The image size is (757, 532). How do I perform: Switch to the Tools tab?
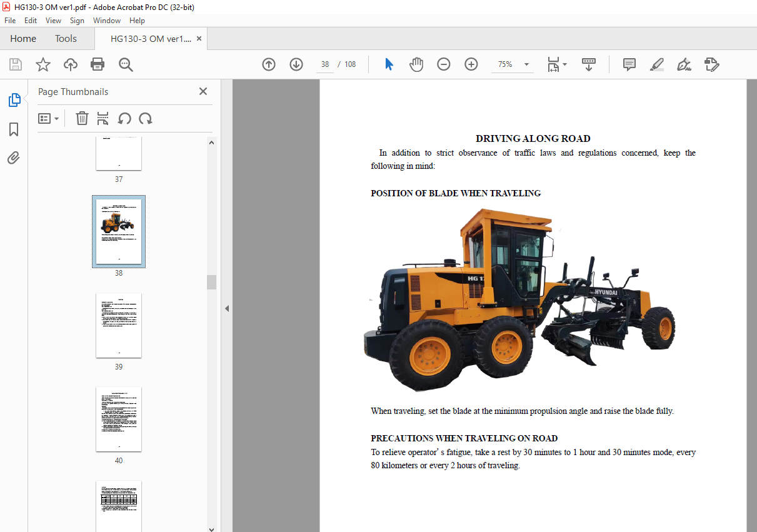click(66, 39)
